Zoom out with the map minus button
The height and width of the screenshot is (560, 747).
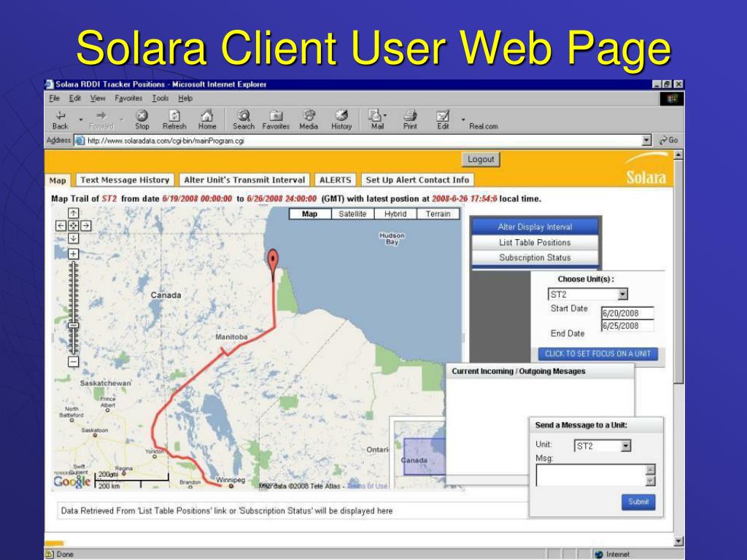click(x=74, y=362)
